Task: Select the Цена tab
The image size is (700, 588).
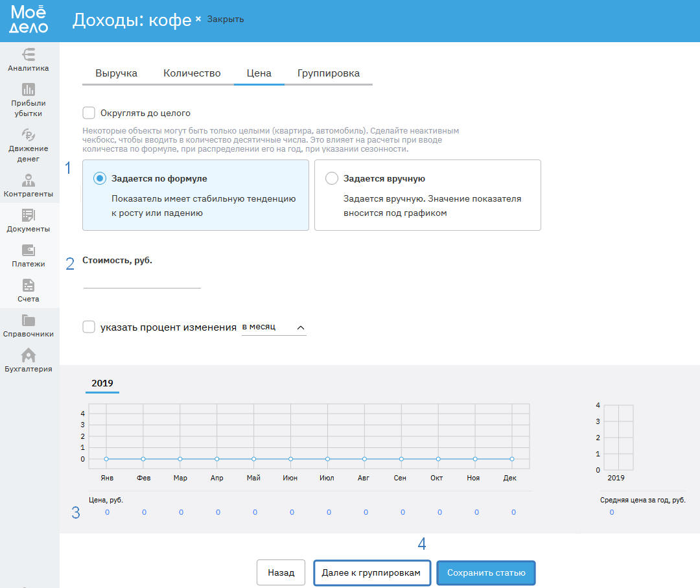Action: (x=259, y=73)
